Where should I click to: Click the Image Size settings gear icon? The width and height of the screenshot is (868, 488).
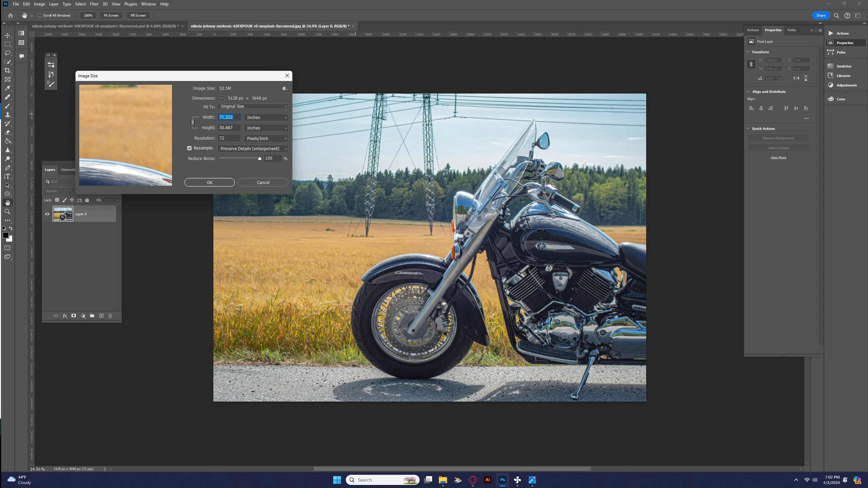[x=284, y=88]
